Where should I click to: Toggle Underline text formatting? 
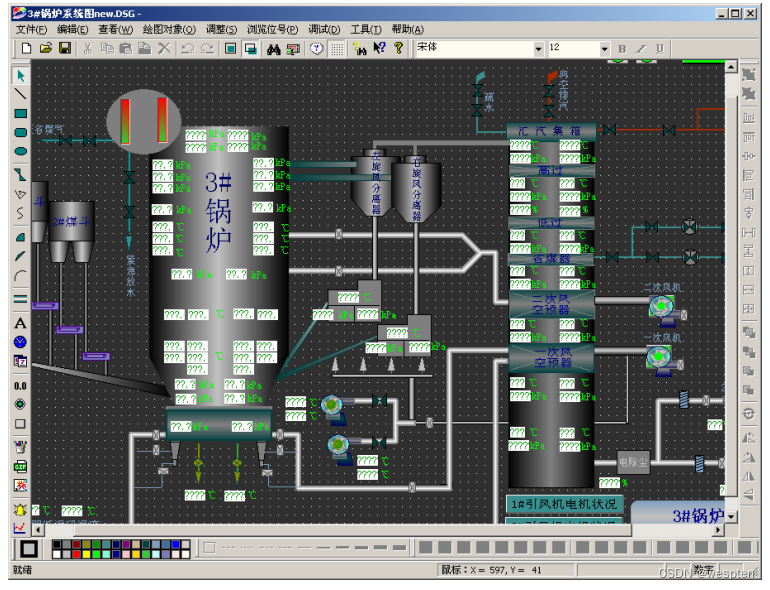tap(660, 48)
